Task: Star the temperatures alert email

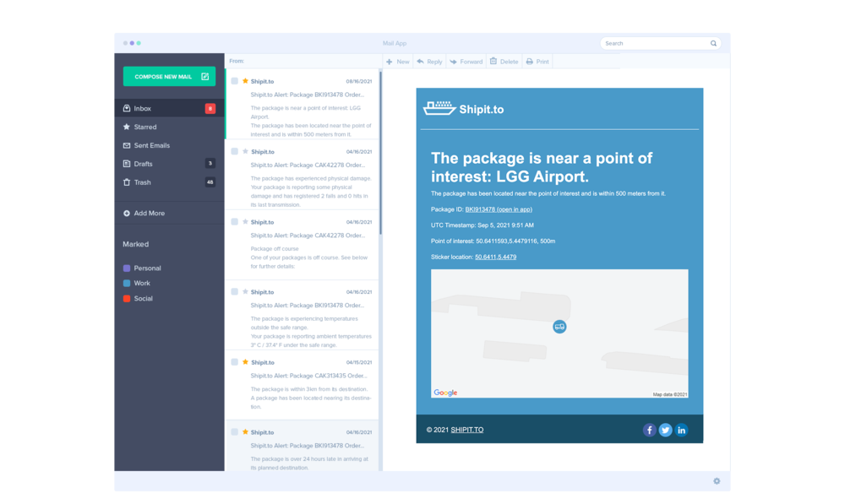Action: coord(245,291)
